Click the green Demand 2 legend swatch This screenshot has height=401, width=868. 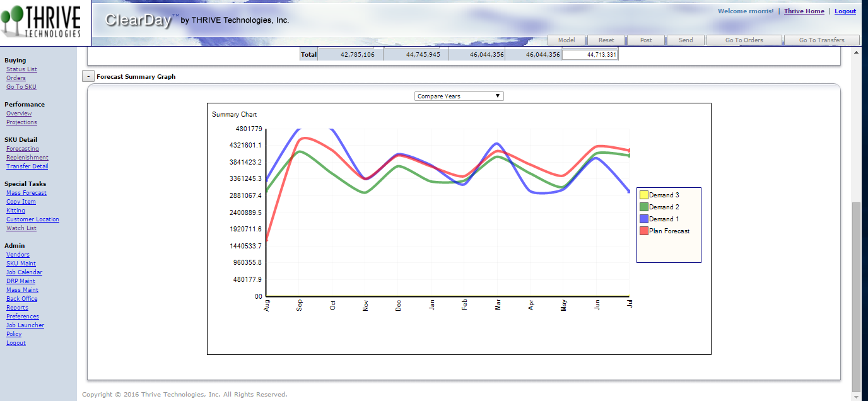644,207
